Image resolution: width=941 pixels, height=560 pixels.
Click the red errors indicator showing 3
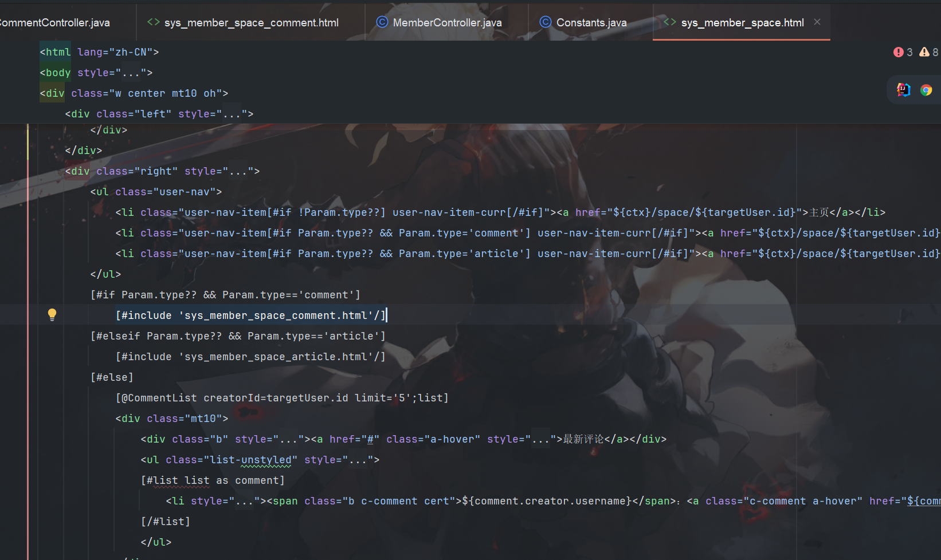(903, 52)
